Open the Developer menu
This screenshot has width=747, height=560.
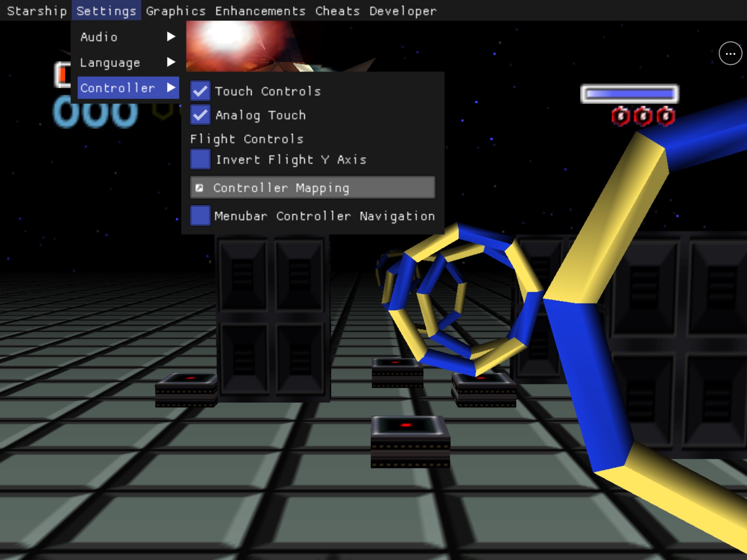tap(403, 11)
